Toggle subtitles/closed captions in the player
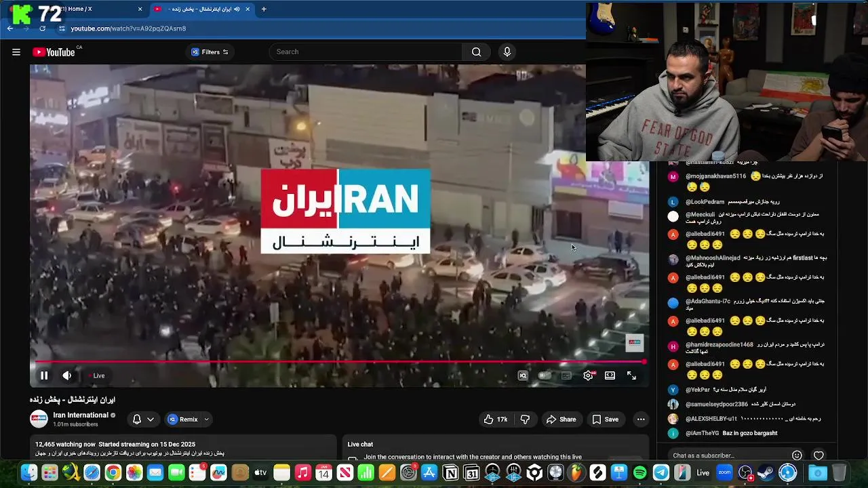The width and height of the screenshot is (868, 488). 566,375
